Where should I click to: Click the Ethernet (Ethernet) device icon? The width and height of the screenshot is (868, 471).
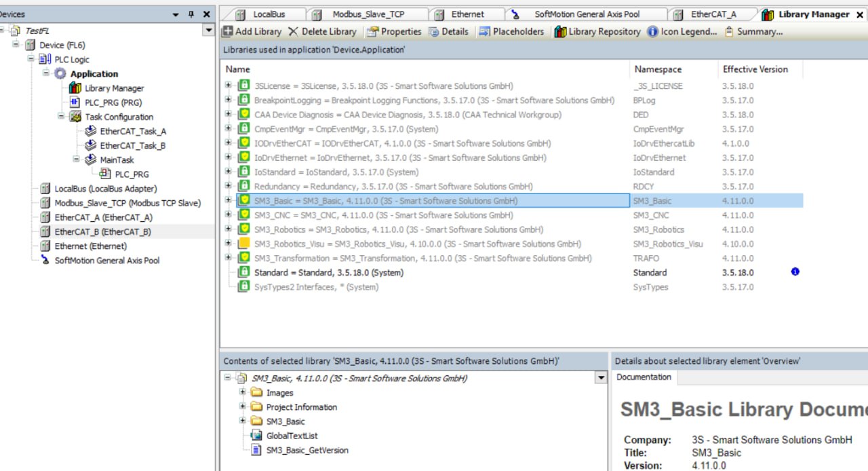pyautogui.click(x=45, y=246)
